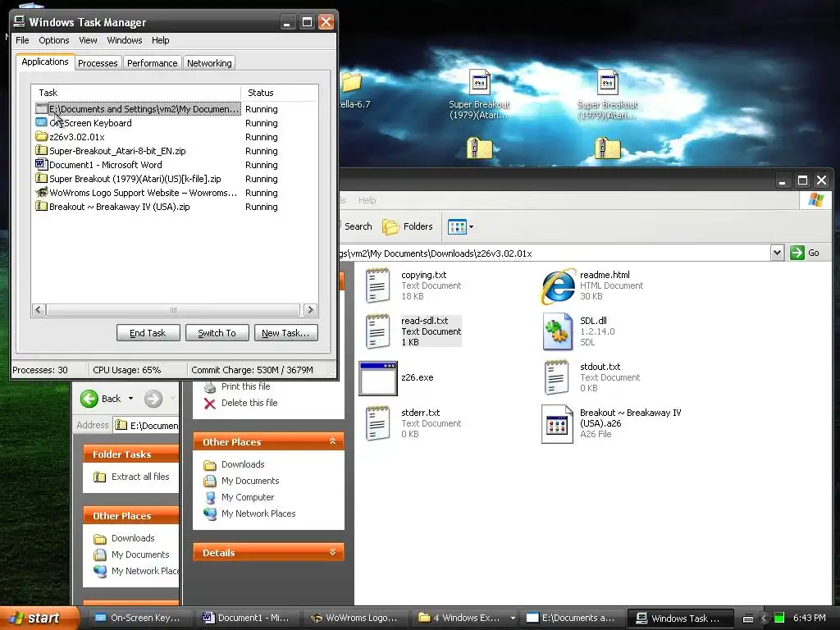Switch to E:\Documents a... taskbar button
Screen dimensions: 840x630
click(x=570, y=618)
